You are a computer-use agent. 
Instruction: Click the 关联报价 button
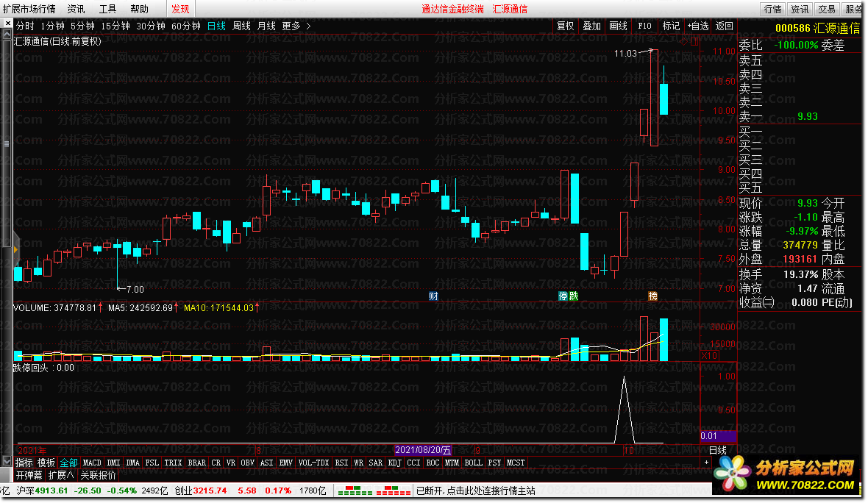coord(98,475)
